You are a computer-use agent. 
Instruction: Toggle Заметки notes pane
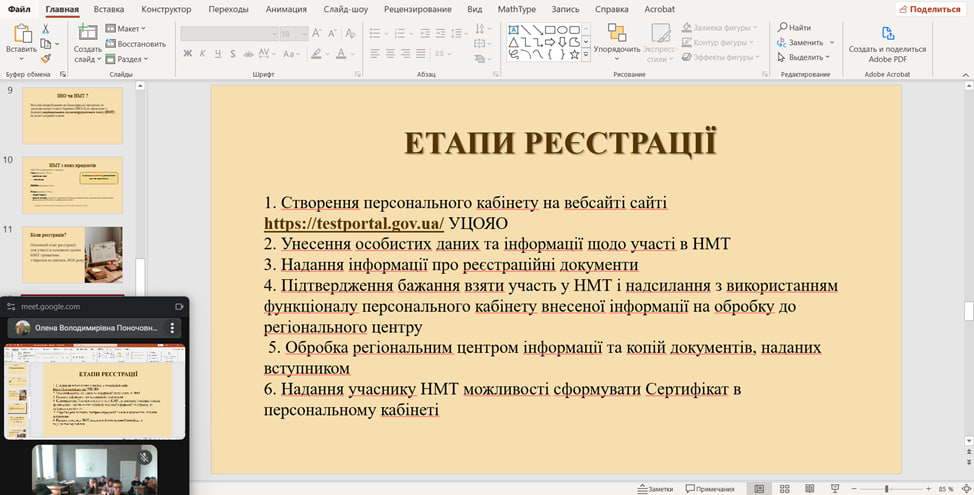[654, 488]
